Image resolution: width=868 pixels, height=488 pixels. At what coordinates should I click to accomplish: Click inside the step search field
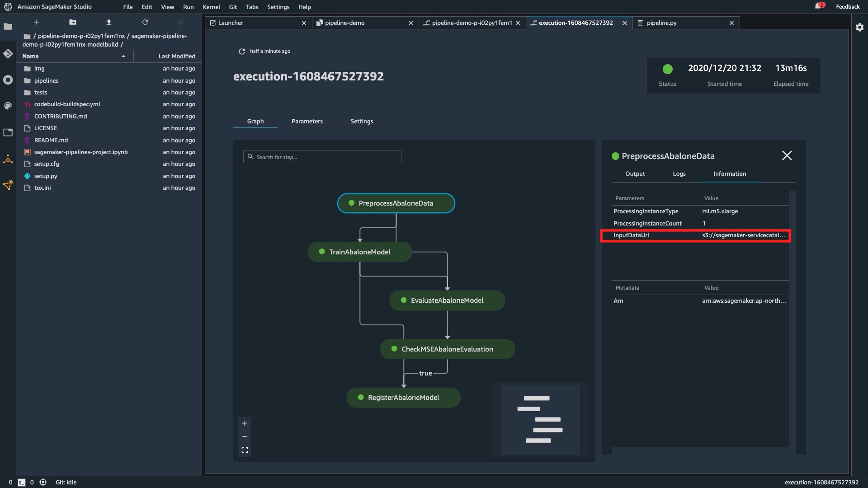pyautogui.click(x=322, y=156)
